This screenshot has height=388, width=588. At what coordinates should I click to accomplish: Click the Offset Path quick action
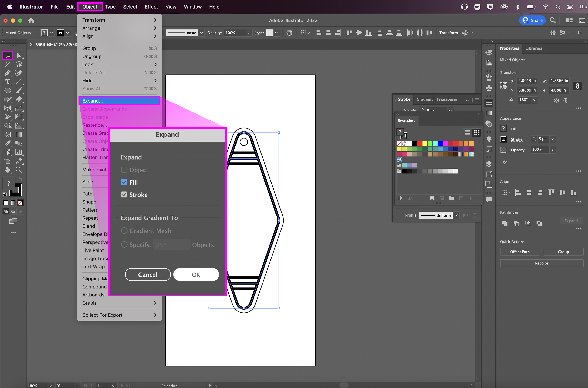pos(520,252)
